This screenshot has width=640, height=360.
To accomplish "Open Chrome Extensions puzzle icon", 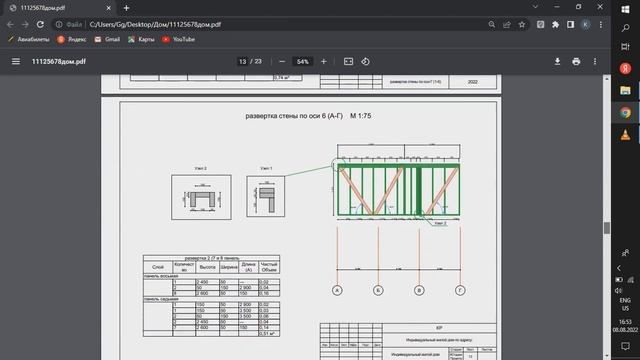I will (x=555, y=24).
